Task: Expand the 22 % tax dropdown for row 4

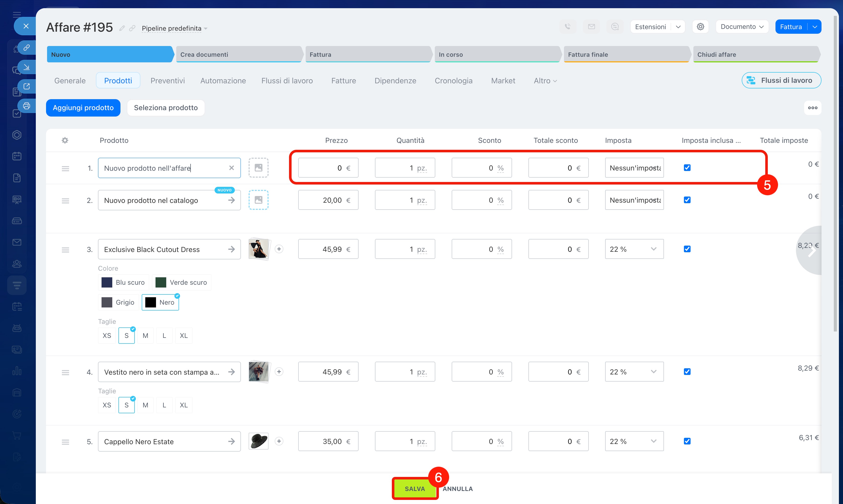Action: tap(634, 372)
